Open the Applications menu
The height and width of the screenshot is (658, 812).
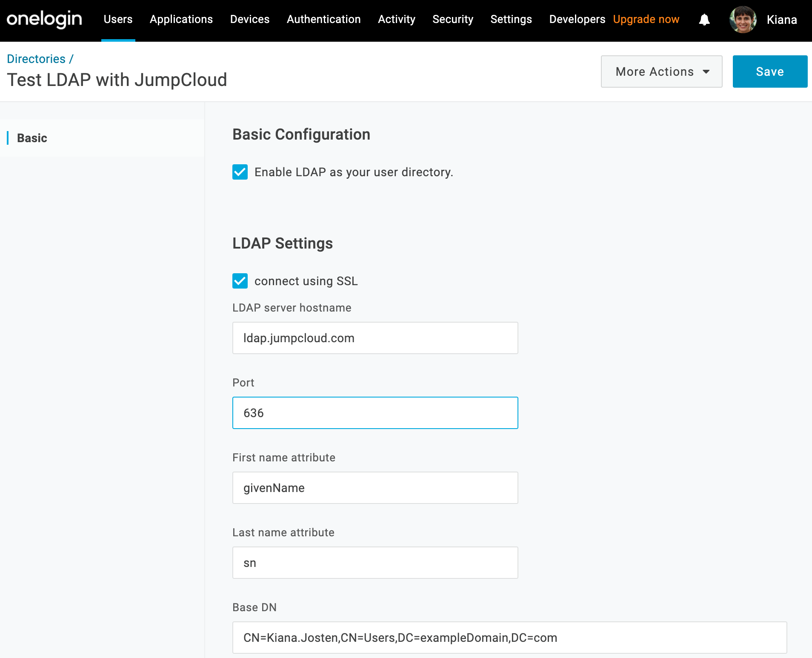point(181,20)
